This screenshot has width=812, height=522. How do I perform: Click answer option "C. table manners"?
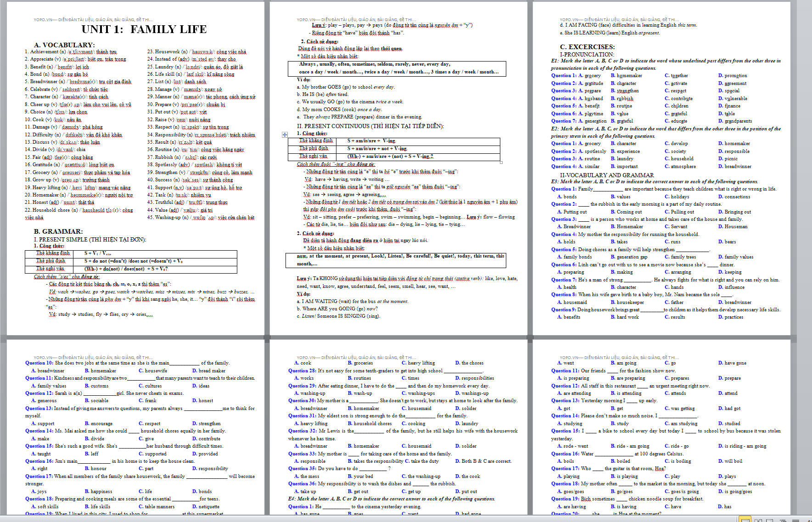(x=157, y=506)
